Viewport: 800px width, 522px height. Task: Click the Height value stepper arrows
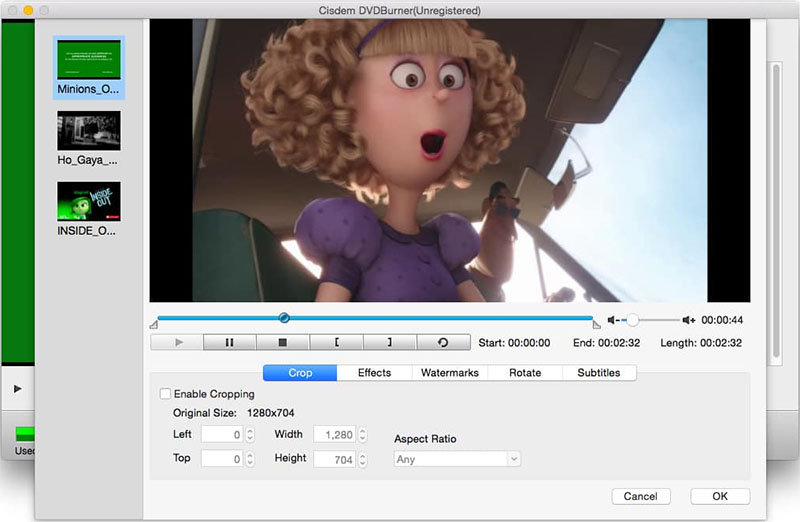click(x=364, y=459)
